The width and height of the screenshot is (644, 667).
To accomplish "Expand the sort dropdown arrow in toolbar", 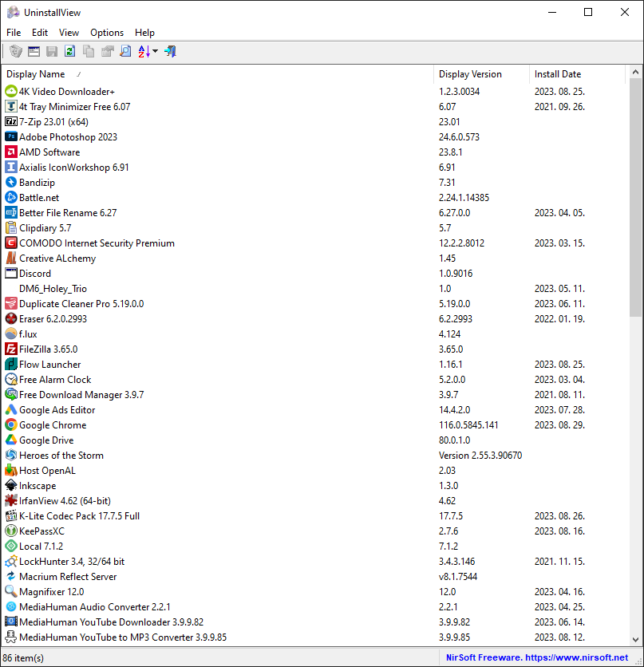I will point(156,52).
